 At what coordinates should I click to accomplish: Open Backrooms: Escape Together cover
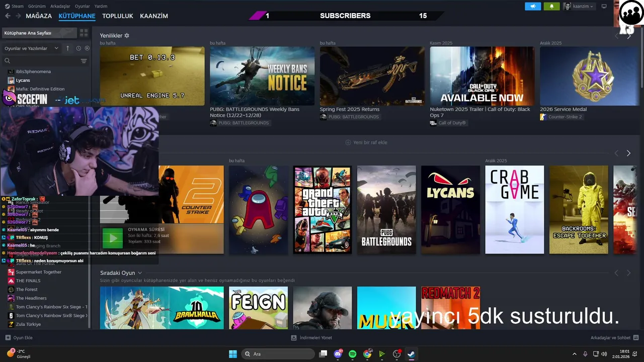tap(579, 210)
